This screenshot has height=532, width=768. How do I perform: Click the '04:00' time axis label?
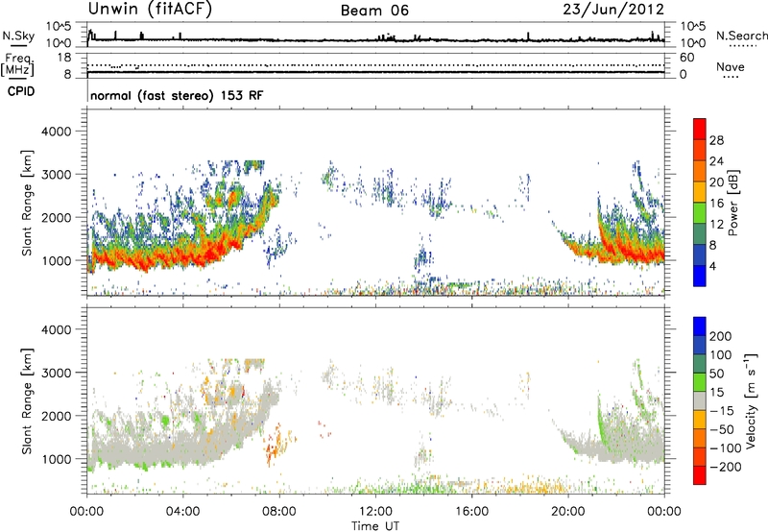point(182,512)
